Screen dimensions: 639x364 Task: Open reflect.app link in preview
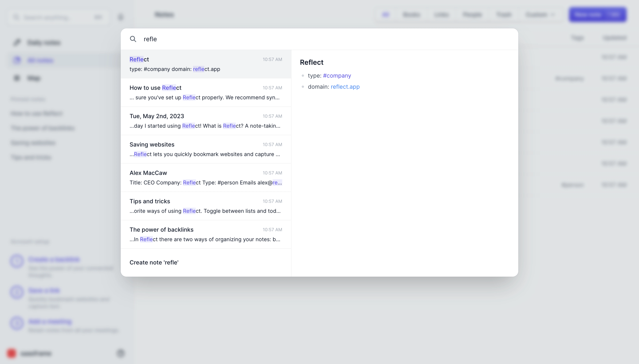(345, 87)
